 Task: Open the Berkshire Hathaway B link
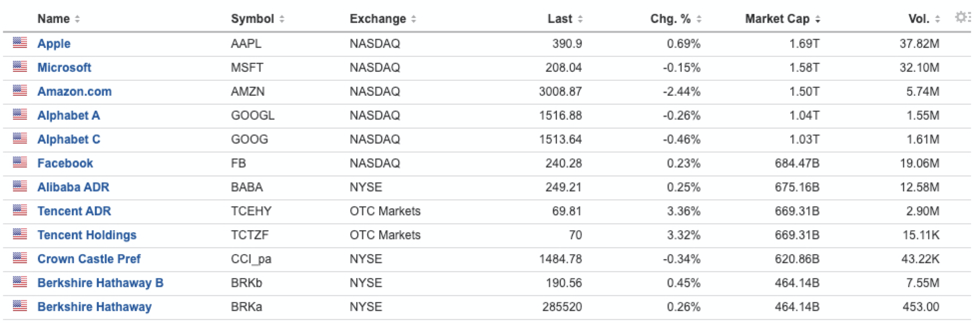tap(100, 283)
